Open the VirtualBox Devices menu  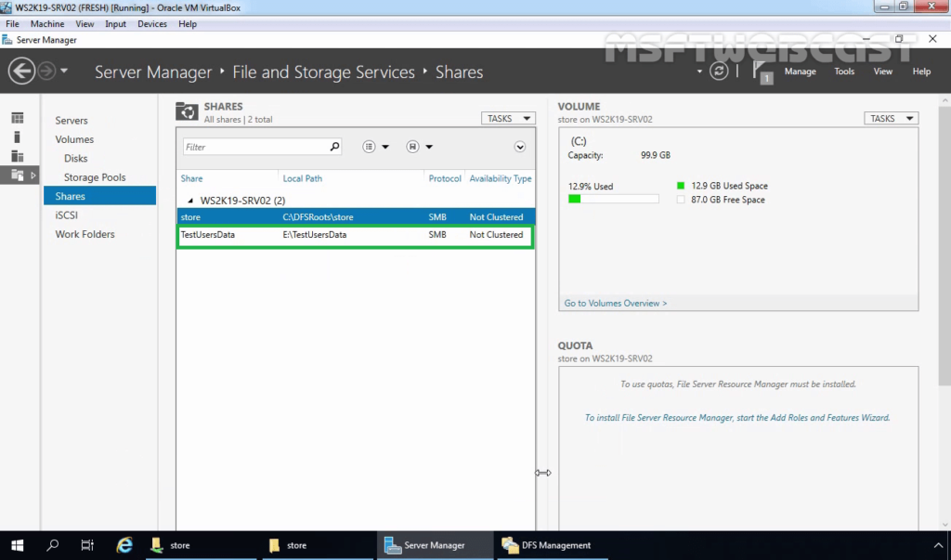[152, 23]
